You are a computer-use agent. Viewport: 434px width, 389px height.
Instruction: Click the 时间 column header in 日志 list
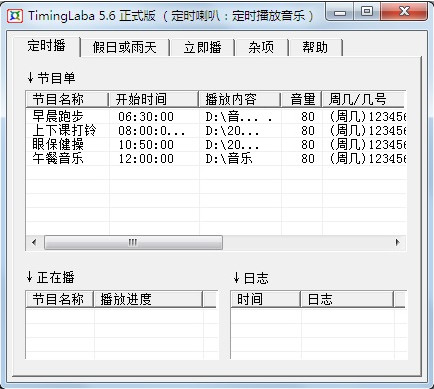[266, 299]
